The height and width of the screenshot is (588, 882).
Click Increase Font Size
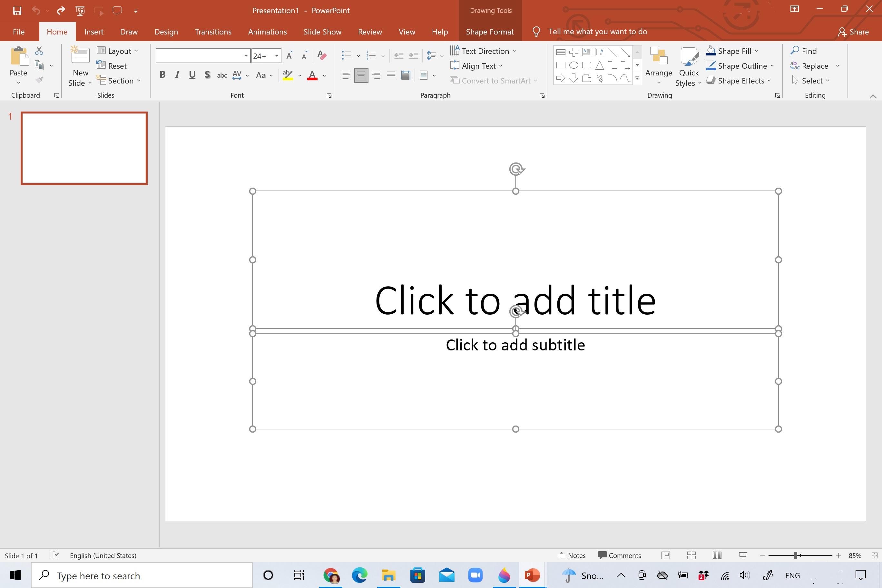289,55
